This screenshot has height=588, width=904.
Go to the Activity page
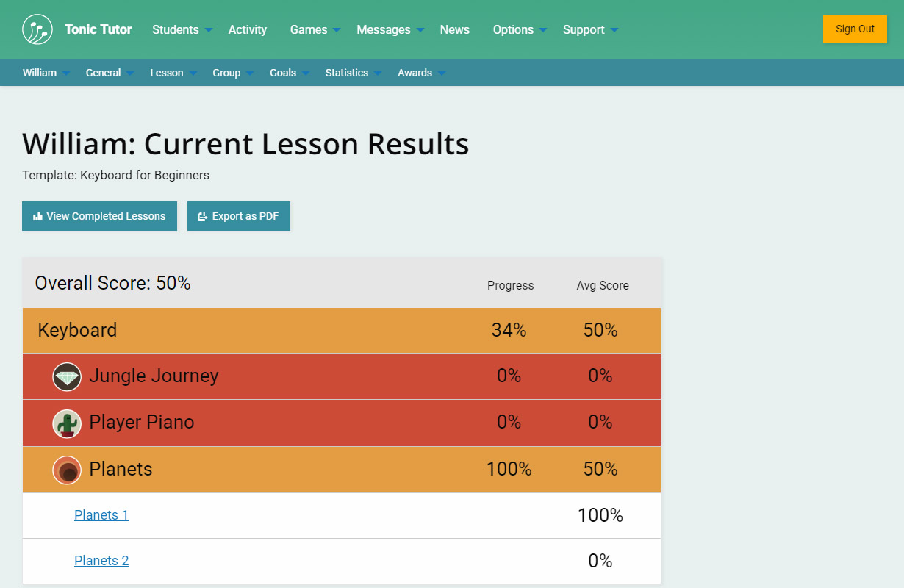[248, 29]
